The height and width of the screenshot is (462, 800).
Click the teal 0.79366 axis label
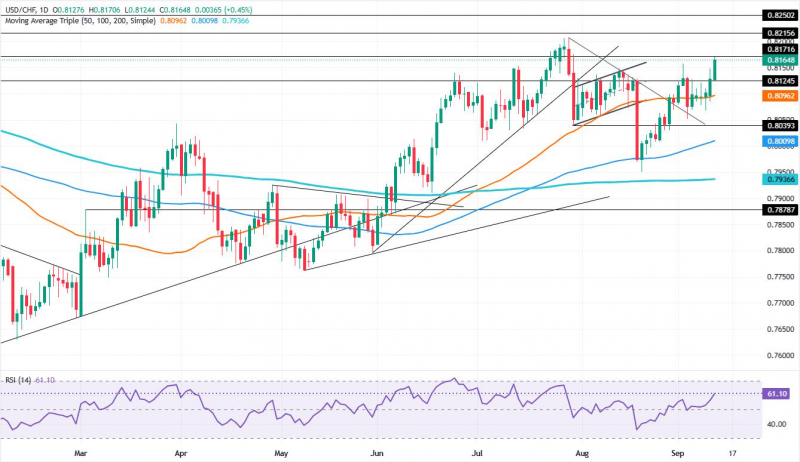(x=780, y=179)
